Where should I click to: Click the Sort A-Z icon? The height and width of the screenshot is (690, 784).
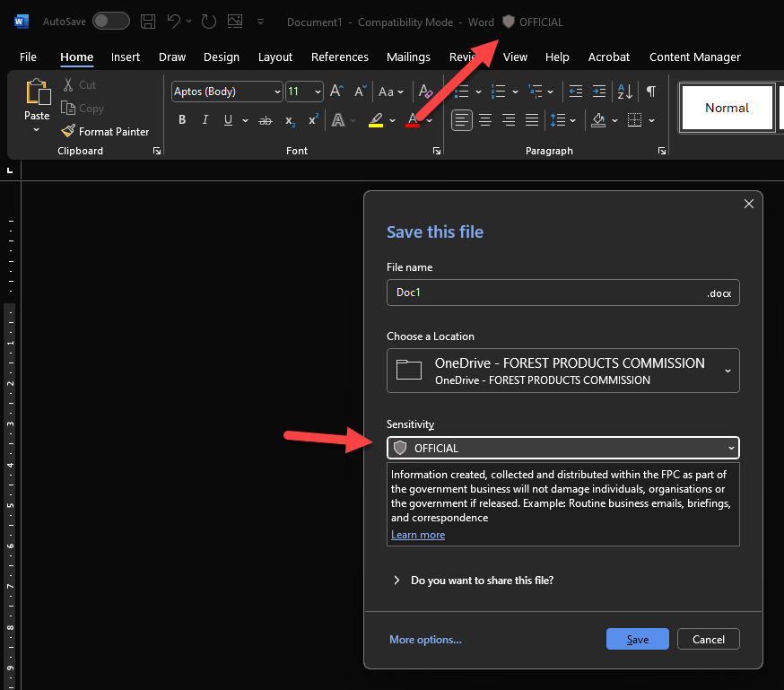tap(625, 92)
